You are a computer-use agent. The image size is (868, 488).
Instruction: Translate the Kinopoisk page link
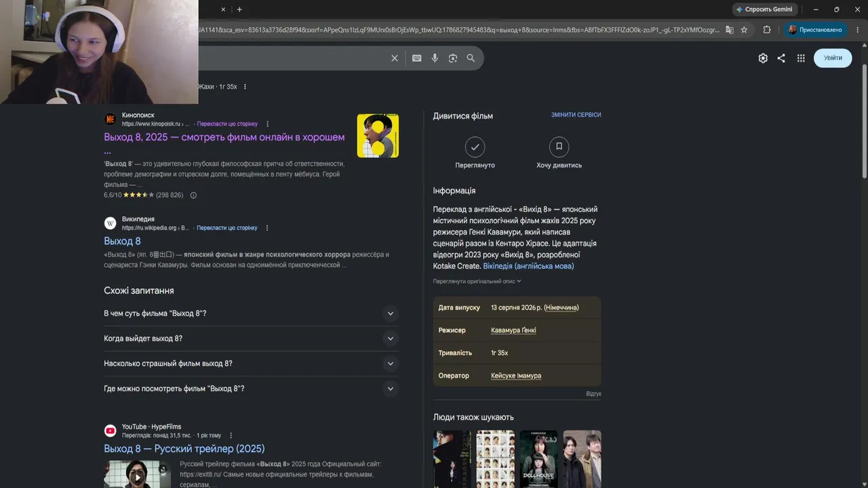227,124
